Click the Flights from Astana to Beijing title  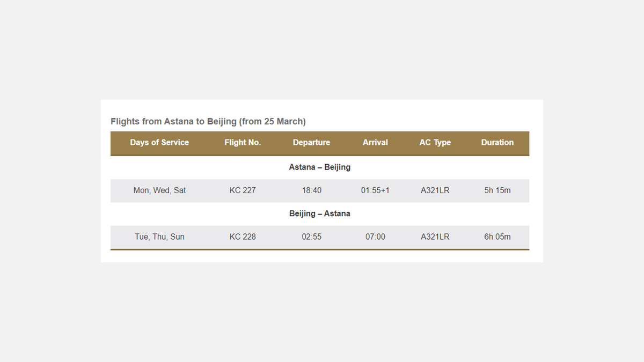tap(208, 122)
